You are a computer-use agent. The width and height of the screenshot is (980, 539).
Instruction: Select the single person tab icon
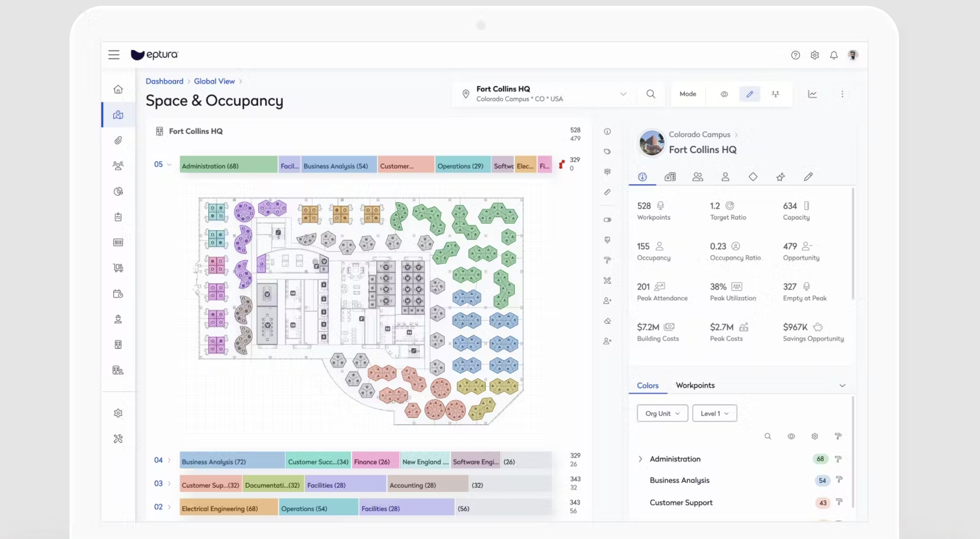[x=725, y=176]
